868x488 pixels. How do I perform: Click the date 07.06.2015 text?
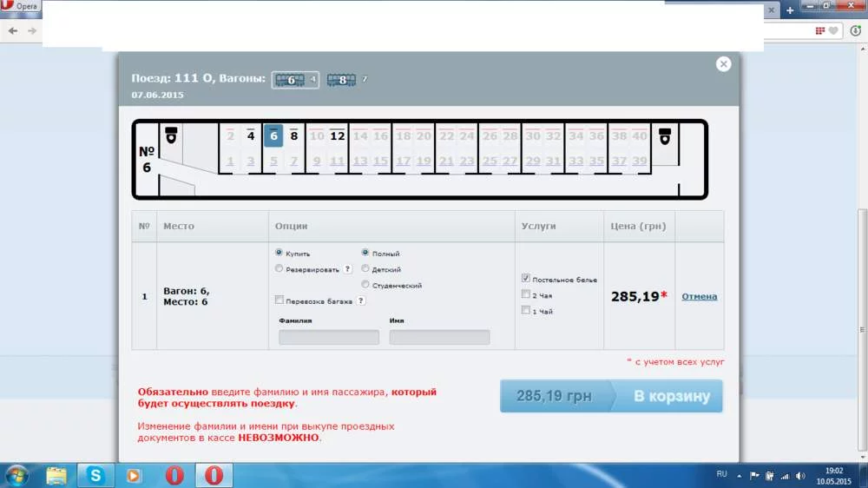(x=157, y=95)
